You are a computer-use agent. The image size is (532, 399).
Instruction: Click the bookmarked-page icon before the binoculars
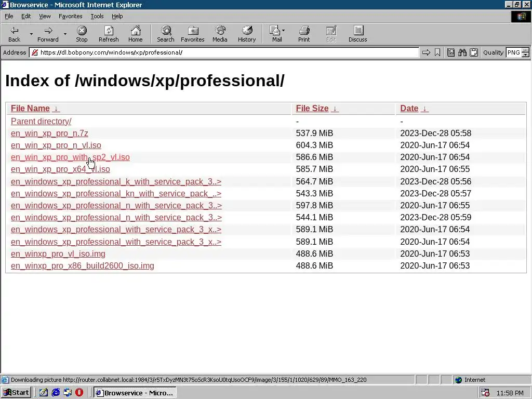[x=451, y=52]
